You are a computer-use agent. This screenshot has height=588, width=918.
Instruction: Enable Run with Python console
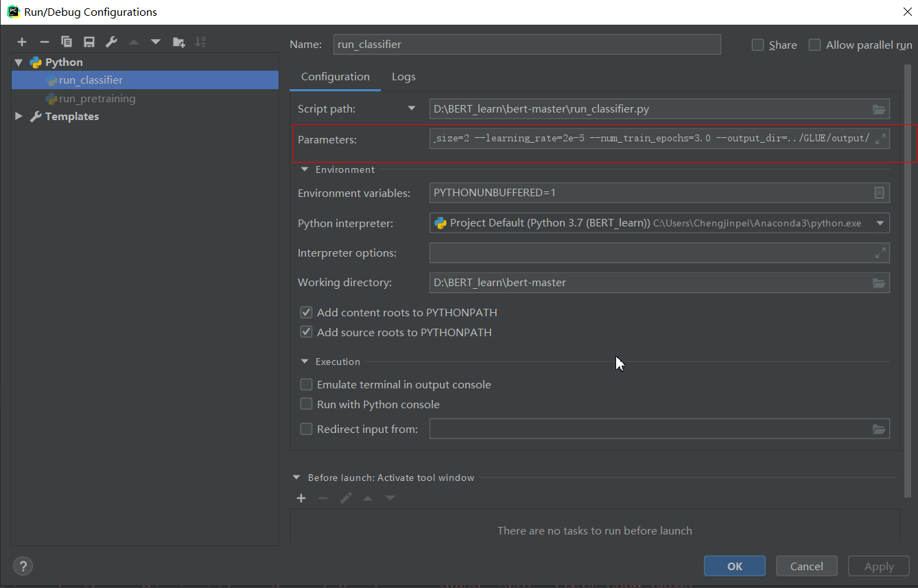click(x=306, y=403)
